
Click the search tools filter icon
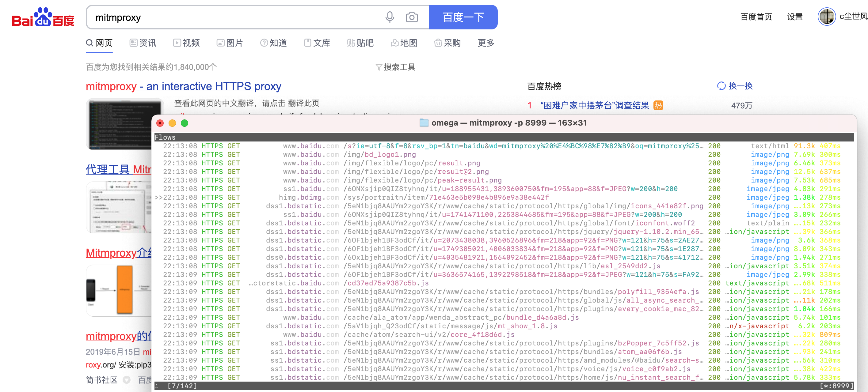tap(379, 67)
